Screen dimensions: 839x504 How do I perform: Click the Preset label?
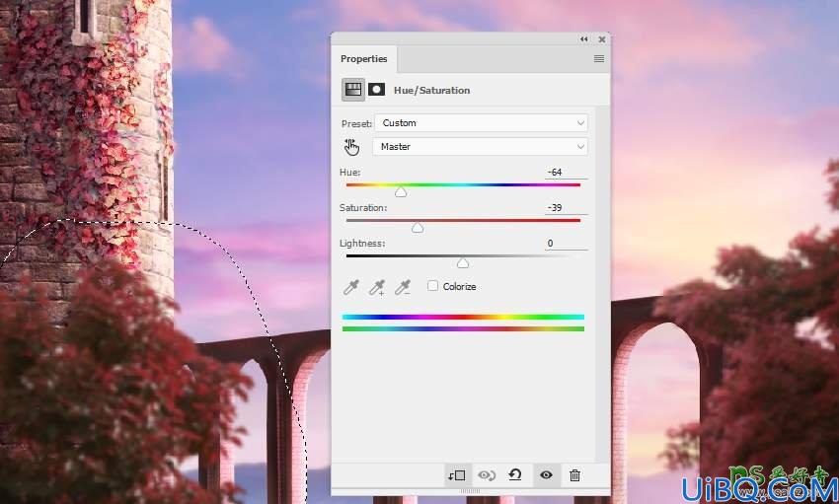(x=356, y=123)
